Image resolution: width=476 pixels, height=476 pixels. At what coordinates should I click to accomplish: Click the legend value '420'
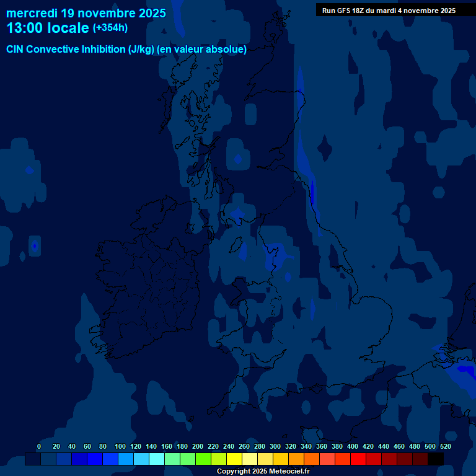coord(368,446)
